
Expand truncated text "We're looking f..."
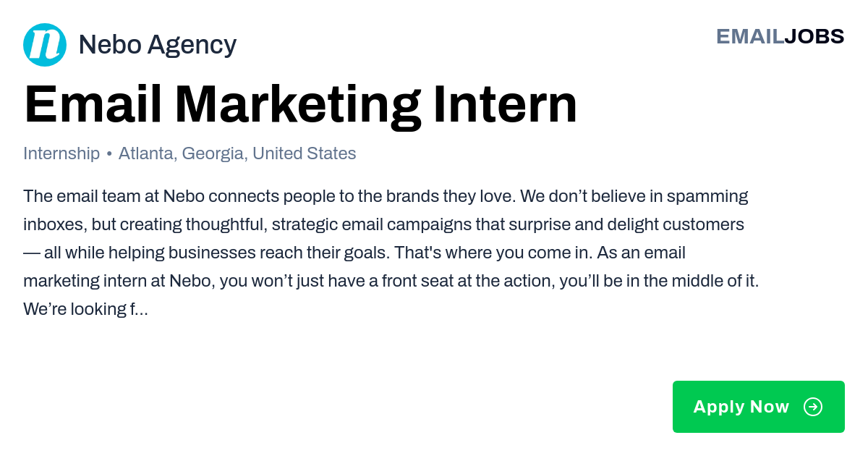(85, 309)
